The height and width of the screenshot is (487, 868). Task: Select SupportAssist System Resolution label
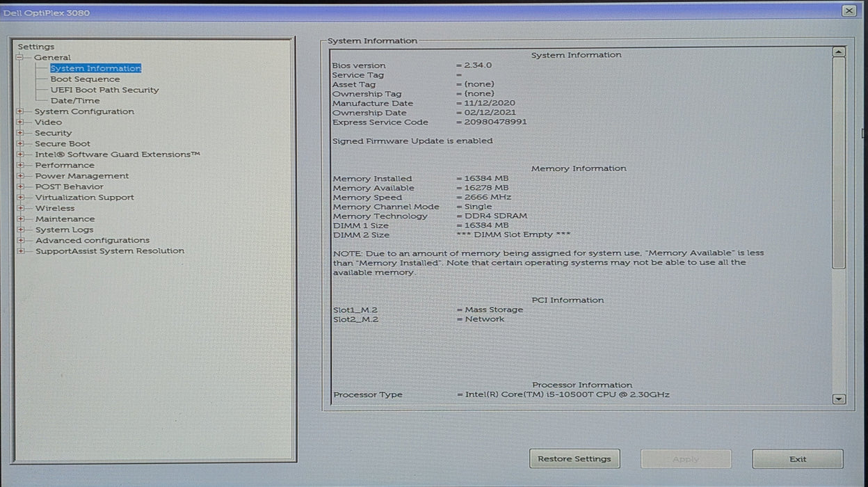click(110, 251)
